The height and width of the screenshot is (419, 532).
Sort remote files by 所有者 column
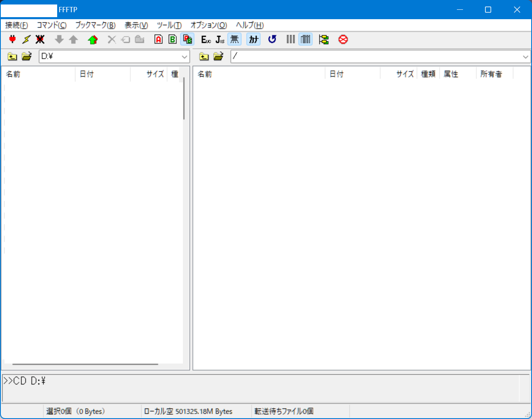click(494, 74)
